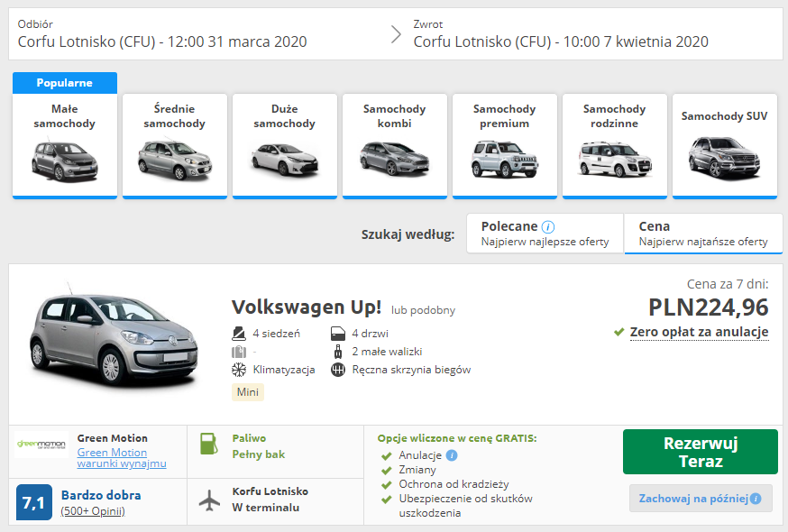Sort by Cena cheapest offers first

(x=703, y=234)
